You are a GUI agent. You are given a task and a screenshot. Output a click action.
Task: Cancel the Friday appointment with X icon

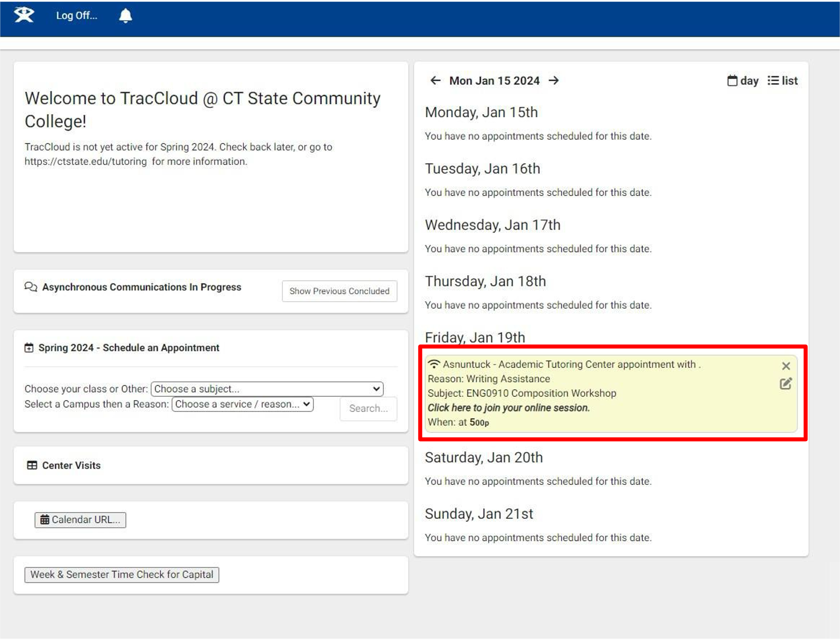click(x=786, y=366)
